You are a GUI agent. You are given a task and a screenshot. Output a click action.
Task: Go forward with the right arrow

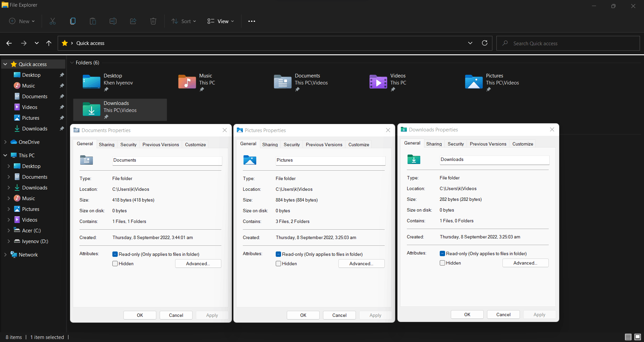[23, 43]
